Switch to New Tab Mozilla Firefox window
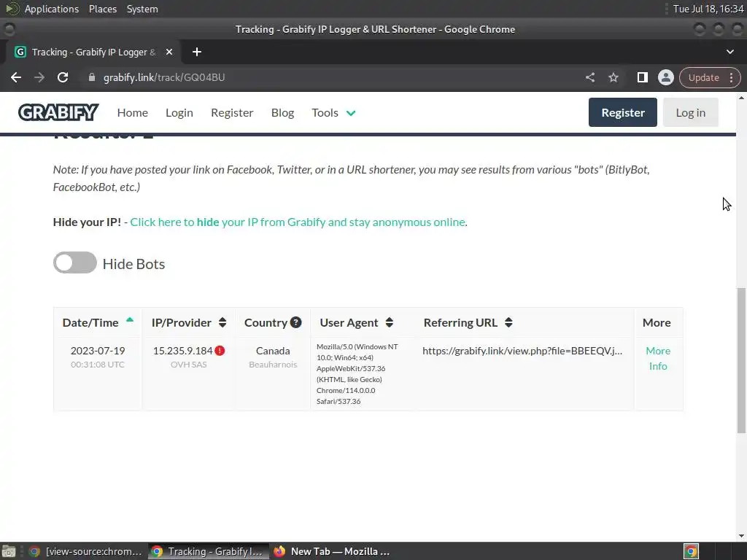Viewport: 747px width, 560px height. (332, 551)
